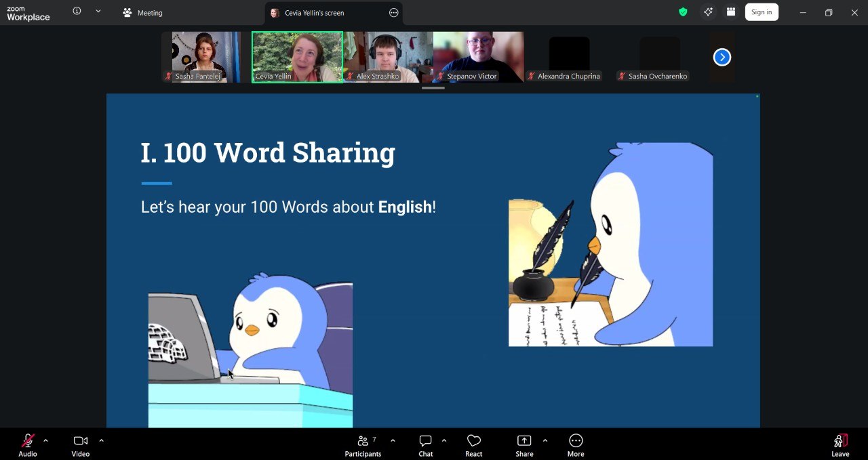
Task: Click the green encryption shield icon
Action: (683, 12)
